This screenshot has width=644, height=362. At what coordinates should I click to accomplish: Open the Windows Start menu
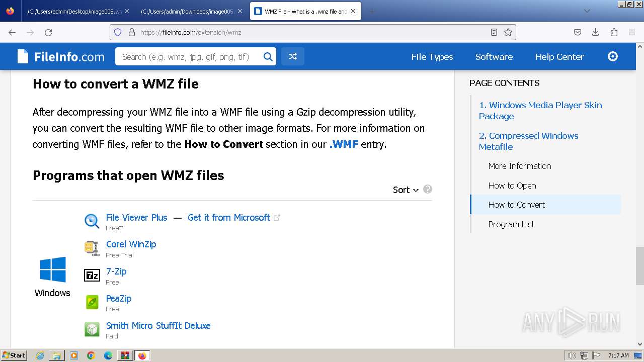[14, 355]
